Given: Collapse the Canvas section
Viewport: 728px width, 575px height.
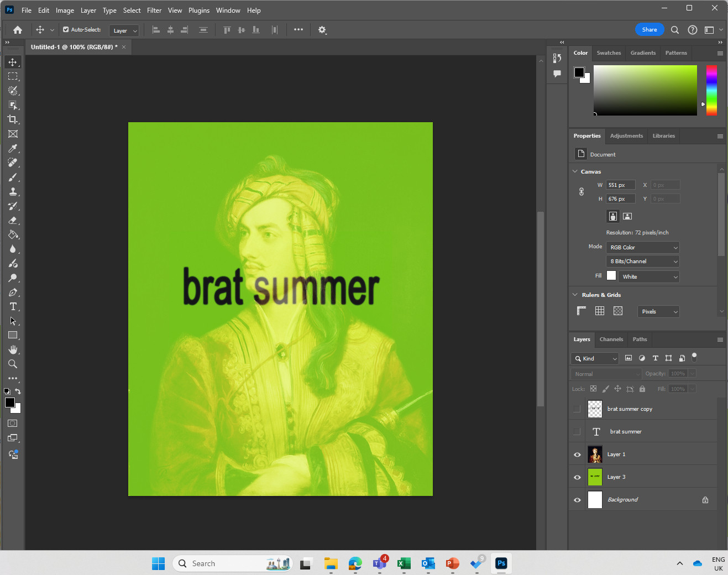Looking at the screenshot, I should point(575,171).
